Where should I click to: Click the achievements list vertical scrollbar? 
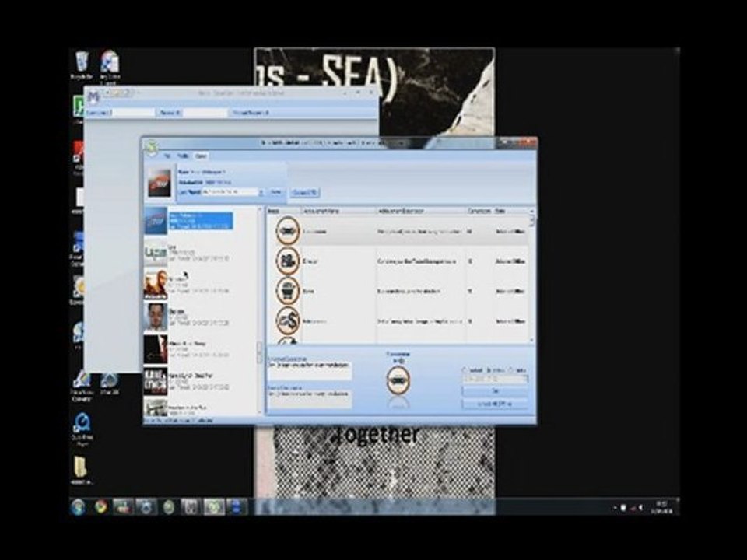tap(531, 277)
